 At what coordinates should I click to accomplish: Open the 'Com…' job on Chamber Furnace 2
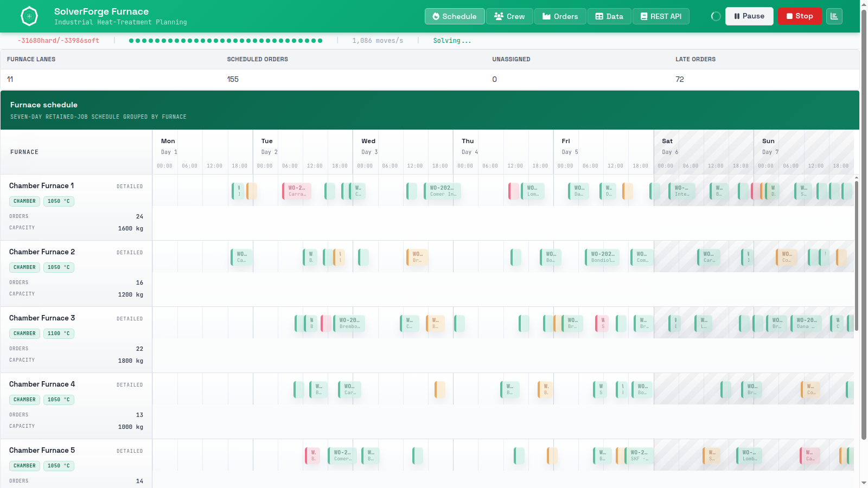click(642, 257)
